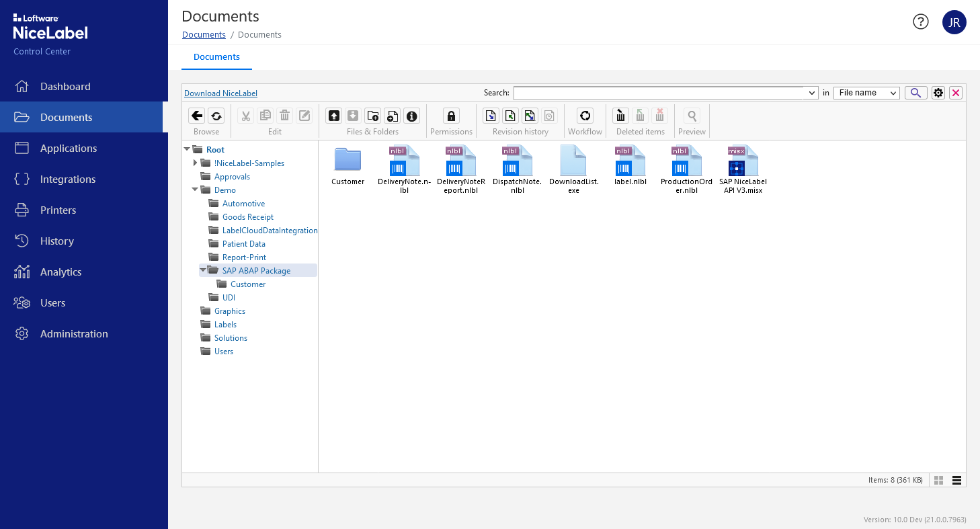Expand the !NiceLabel-Samples tree folder
Image resolution: width=980 pixels, height=529 pixels.
[196, 163]
